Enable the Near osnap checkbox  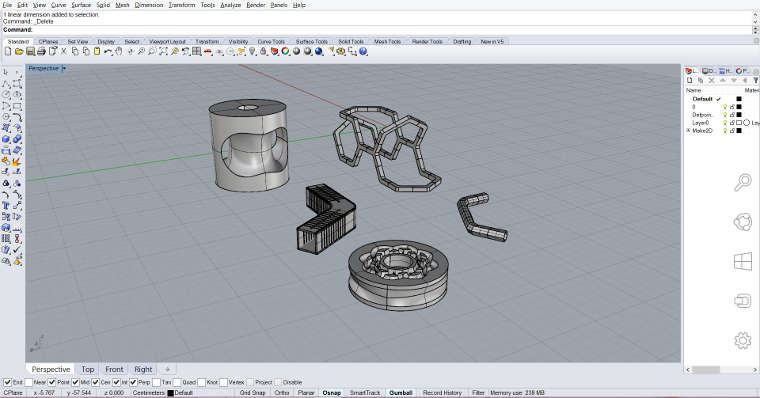[29, 382]
